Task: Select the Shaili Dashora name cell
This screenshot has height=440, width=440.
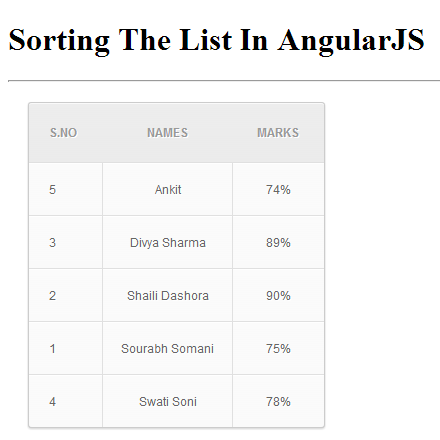Action: tap(167, 295)
